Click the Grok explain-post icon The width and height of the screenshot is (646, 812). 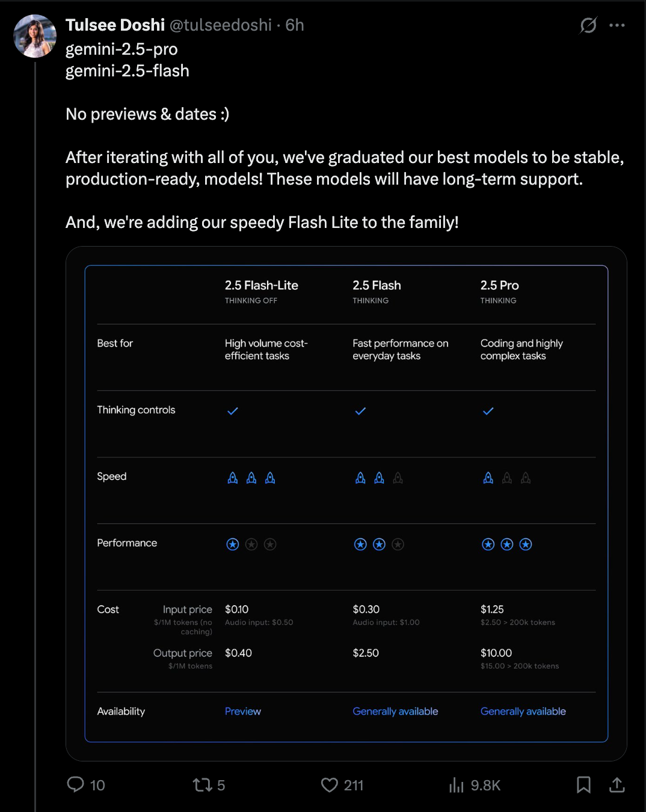[x=588, y=25]
